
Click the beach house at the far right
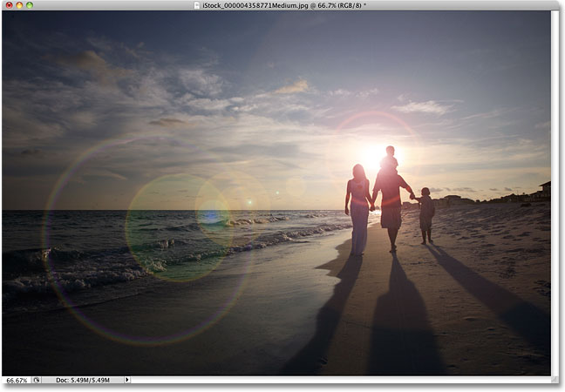(544, 190)
